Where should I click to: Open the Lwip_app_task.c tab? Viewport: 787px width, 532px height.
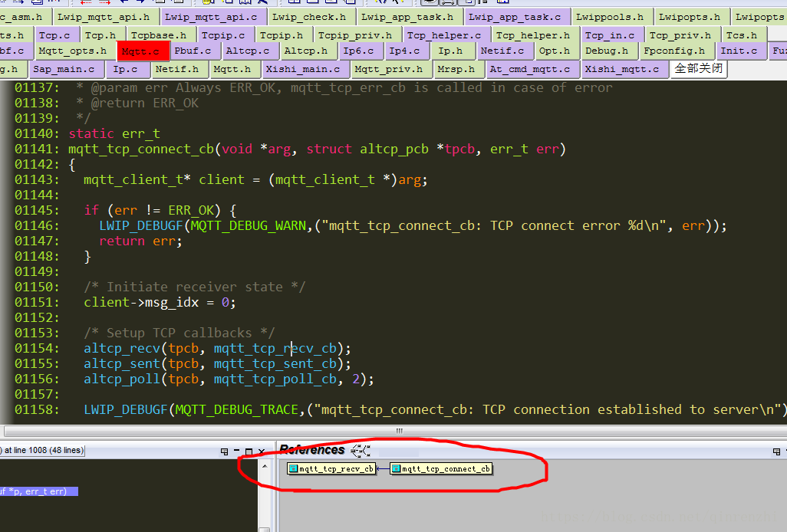(x=517, y=17)
